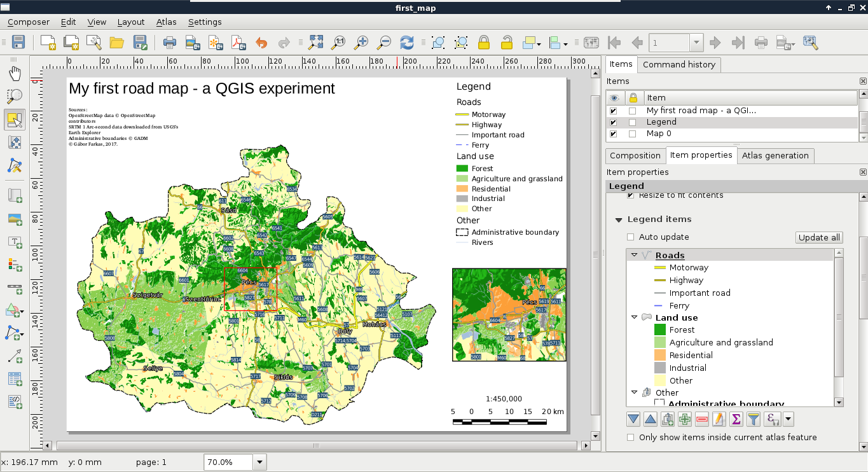The height and width of the screenshot is (472, 868).
Task: Click red minus remove legend item button
Action: [x=702, y=419]
